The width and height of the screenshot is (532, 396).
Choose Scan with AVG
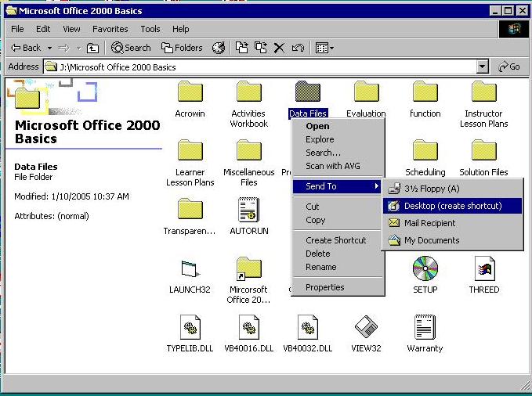[x=338, y=166]
